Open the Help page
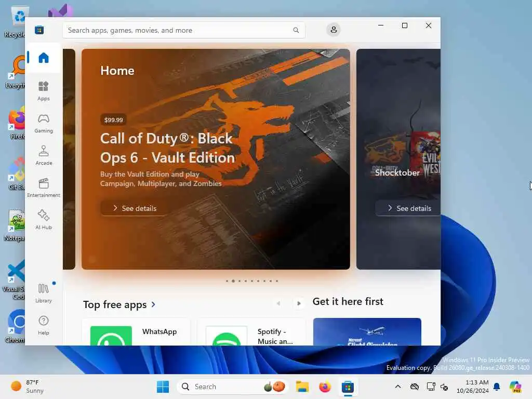The width and height of the screenshot is (532, 399). tap(44, 325)
